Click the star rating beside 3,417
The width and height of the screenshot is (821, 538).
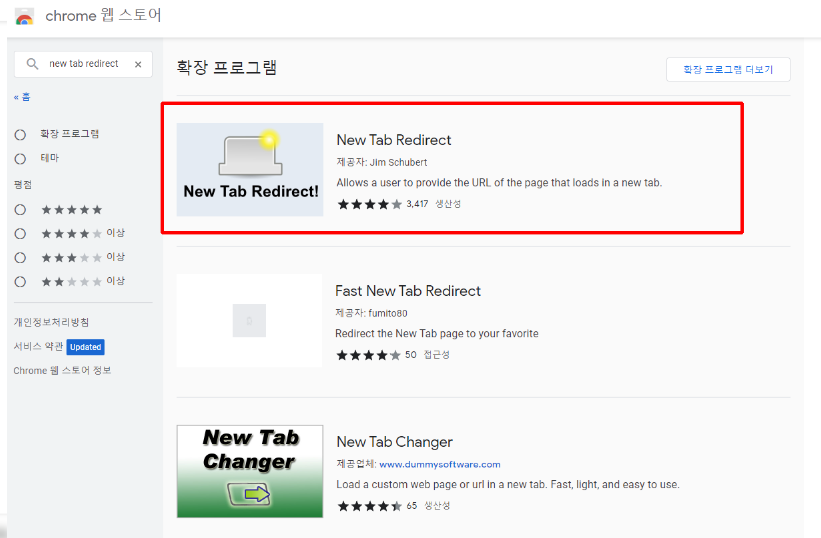[x=370, y=204]
